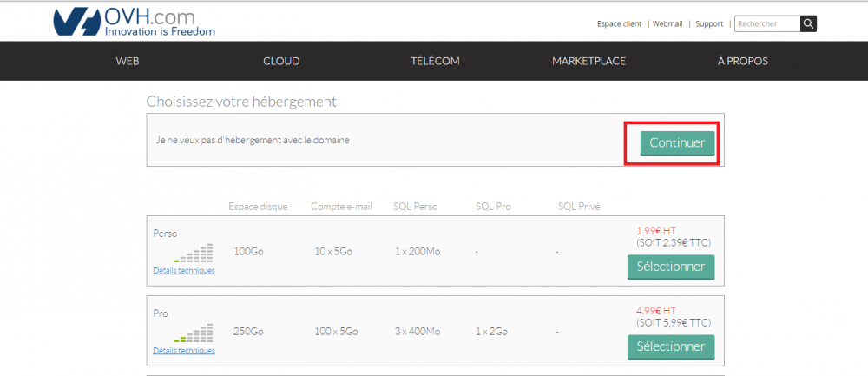Click the Pro plan performance bars icon
The height and width of the screenshot is (376, 868).
click(194, 333)
